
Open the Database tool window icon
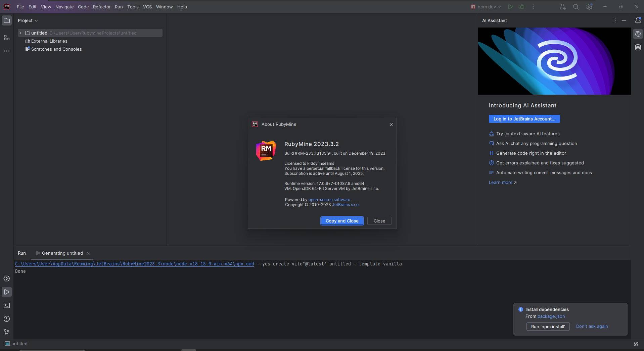click(638, 47)
